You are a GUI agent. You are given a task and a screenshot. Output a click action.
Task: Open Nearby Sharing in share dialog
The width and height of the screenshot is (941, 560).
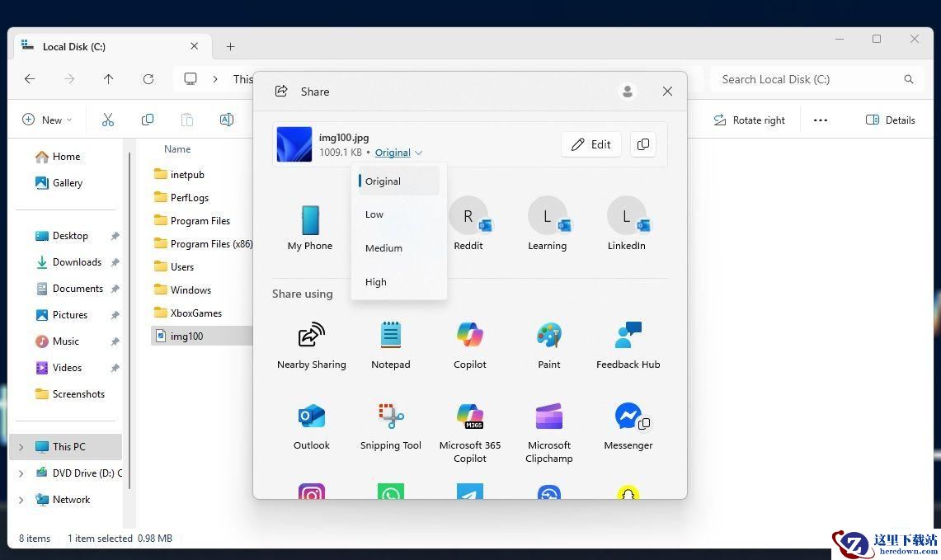[x=312, y=346]
